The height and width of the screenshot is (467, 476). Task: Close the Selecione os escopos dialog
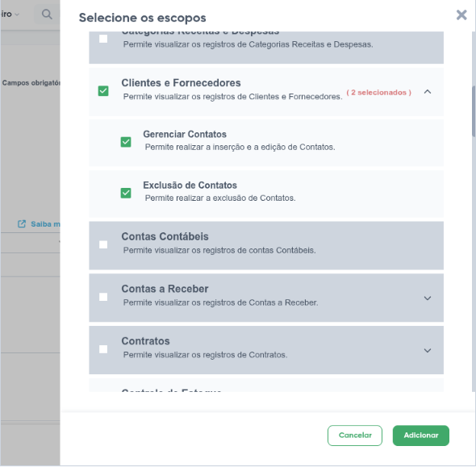click(461, 15)
